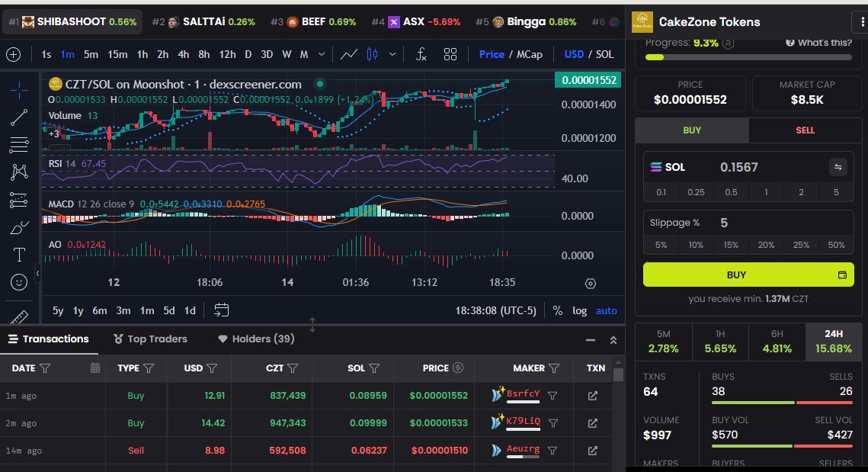Toggle the percent scale on the chart
Image resolution: width=868 pixels, height=472 pixels.
[x=557, y=311]
